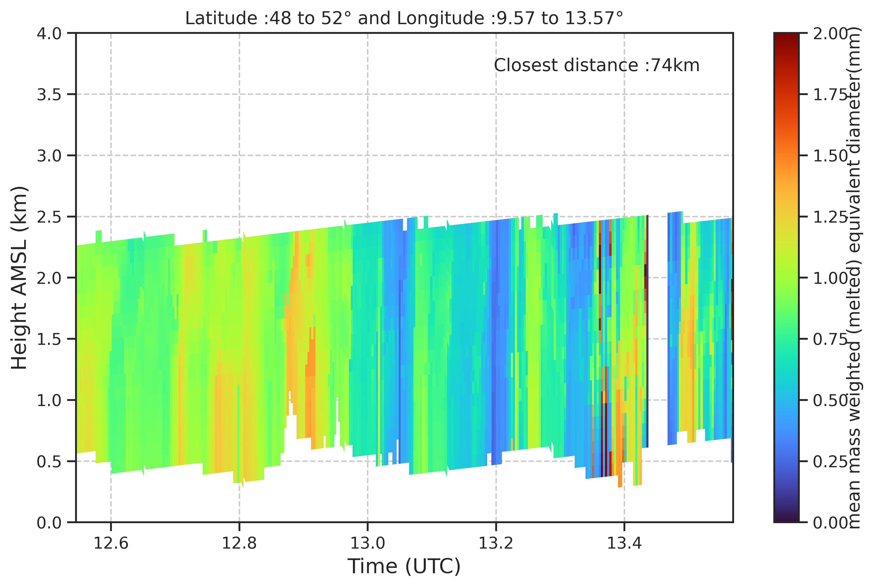Click the colorbar label 'mean mass weighted equivalent diameter'

click(x=854, y=277)
